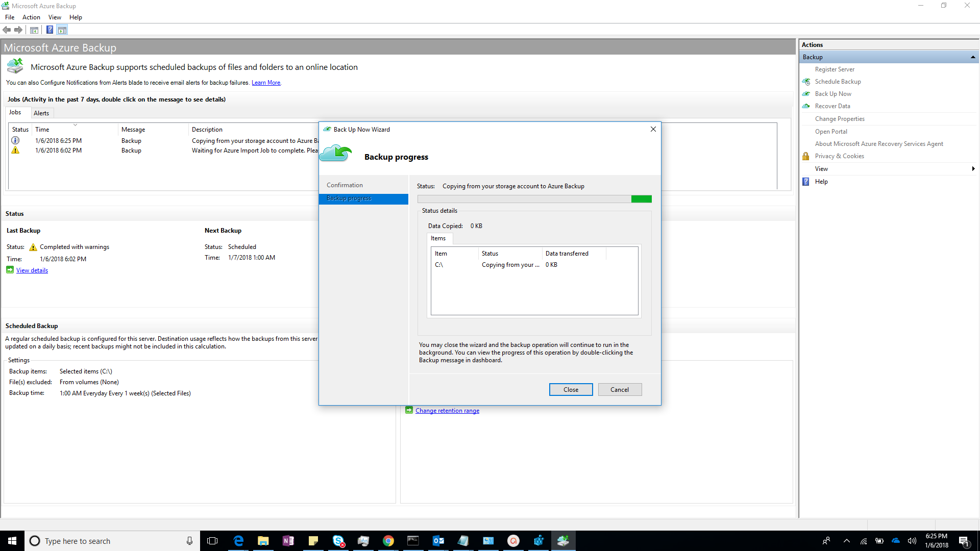
Task: Open the Change retention range link
Action: 447,410
